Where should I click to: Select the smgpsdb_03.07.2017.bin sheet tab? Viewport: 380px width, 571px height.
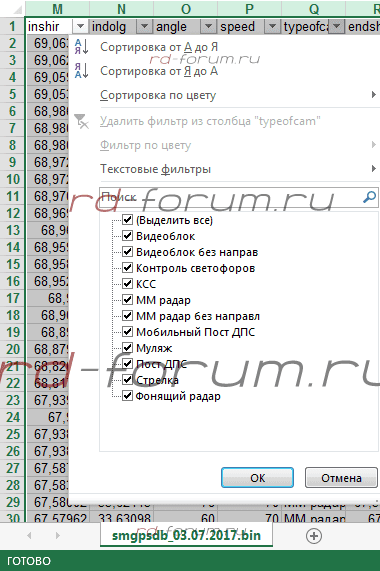tap(186, 535)
